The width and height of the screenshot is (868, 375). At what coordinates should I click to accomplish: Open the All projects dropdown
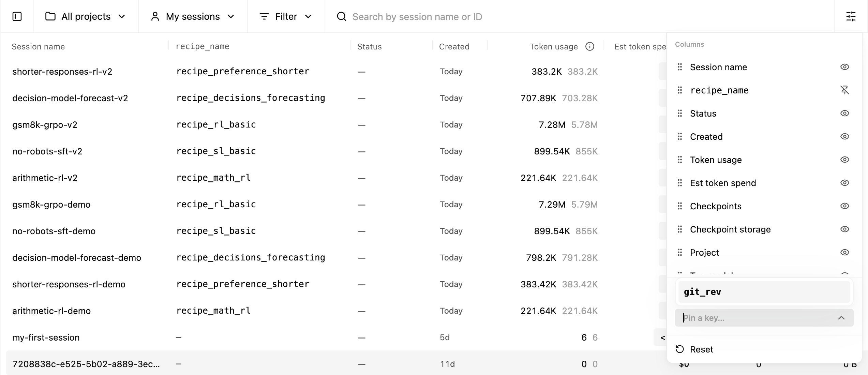[86, 16]
